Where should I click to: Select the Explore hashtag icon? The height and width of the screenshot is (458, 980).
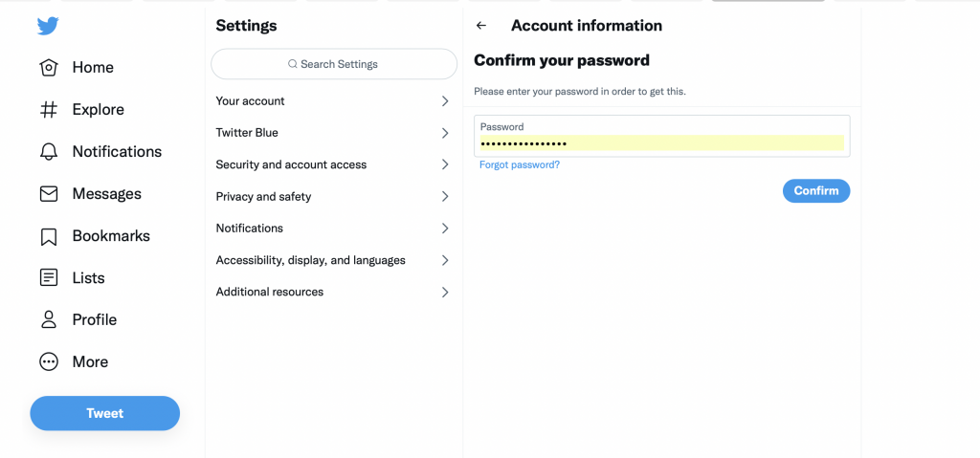pos(49,110)
